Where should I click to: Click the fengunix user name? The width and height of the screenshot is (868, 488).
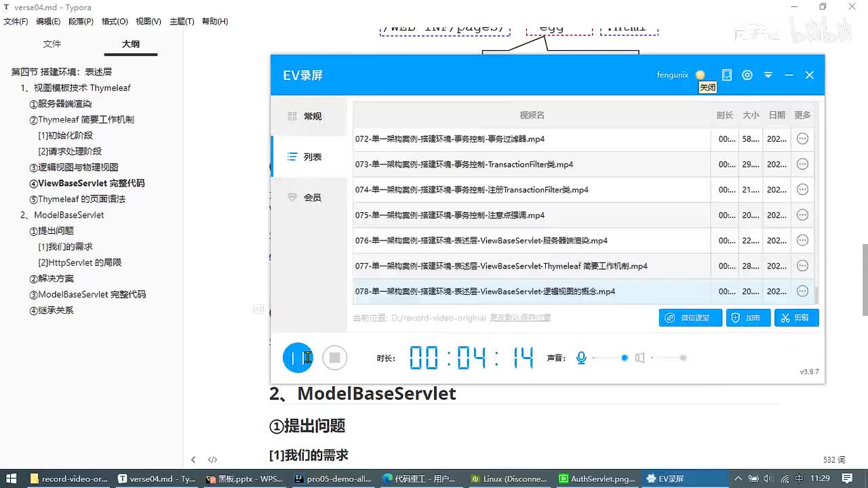(x=672, y=75)
